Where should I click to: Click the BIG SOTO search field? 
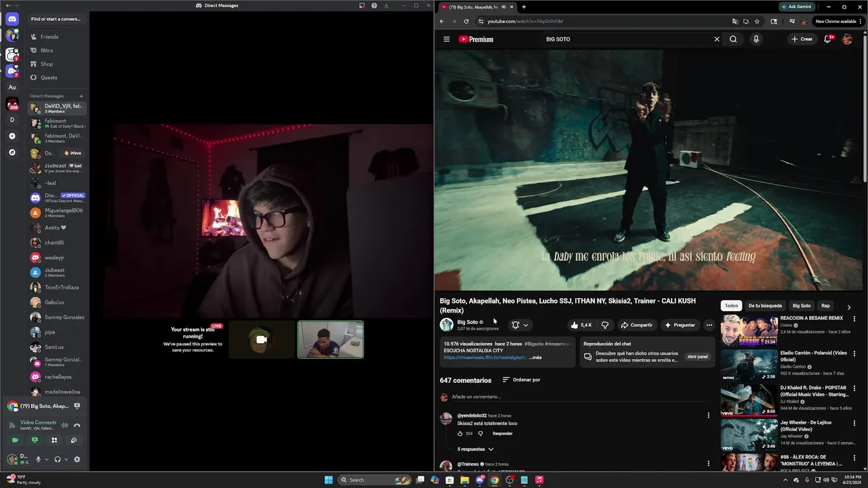point(624,39)
